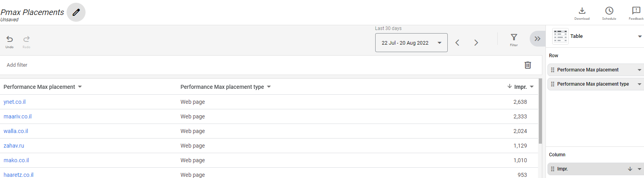Open Performance Max placement type row chip menu
Image resolution: width=644 pixels, height=178 pixels.
coord(639,84)
